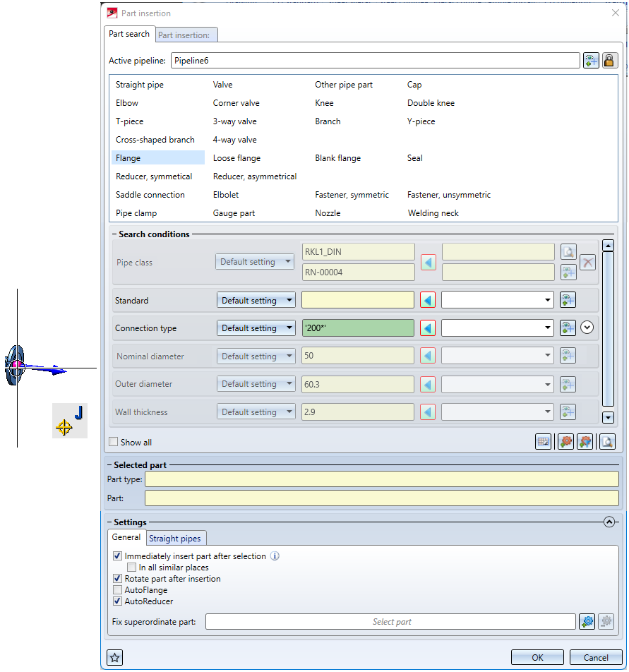Click the pick-from-part icon in Standard row
Viewport: 629px width, 672px height.
pos(568,300)
